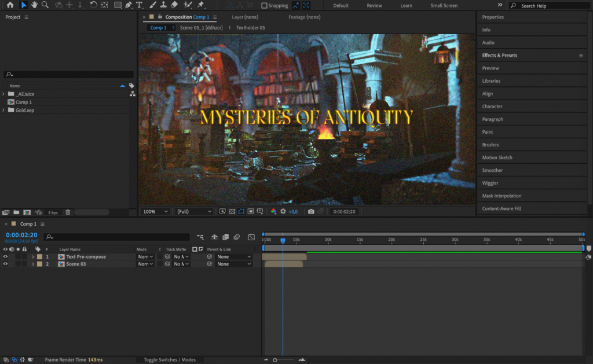The height and width of the screenshot is (364, 593).
Task: Open the channel and color management swatch
Action: pos(273,211)
